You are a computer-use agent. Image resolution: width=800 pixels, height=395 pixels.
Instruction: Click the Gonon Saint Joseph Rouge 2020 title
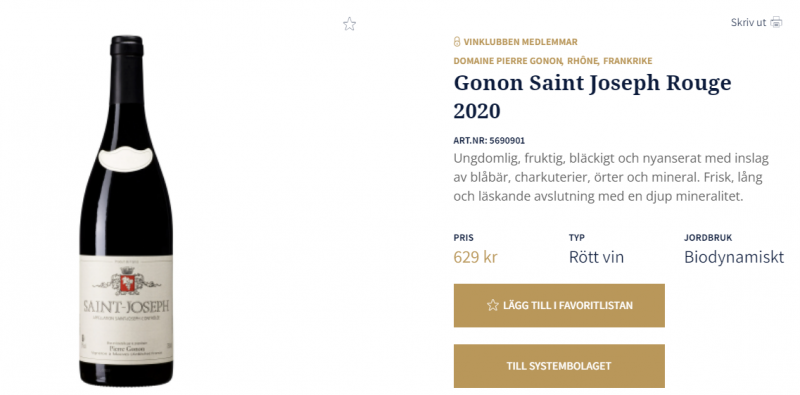pos(592,96)
